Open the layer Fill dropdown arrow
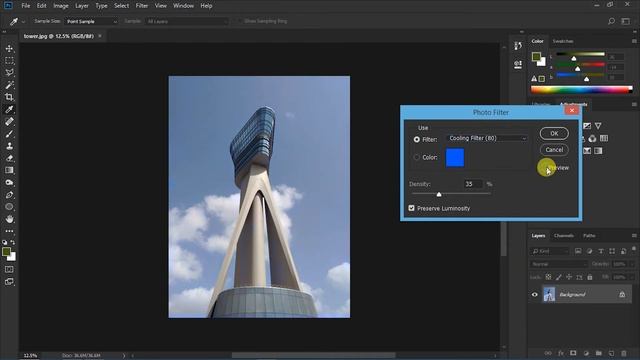The height and width of the screenshot is (360, 640). [632, 277]
